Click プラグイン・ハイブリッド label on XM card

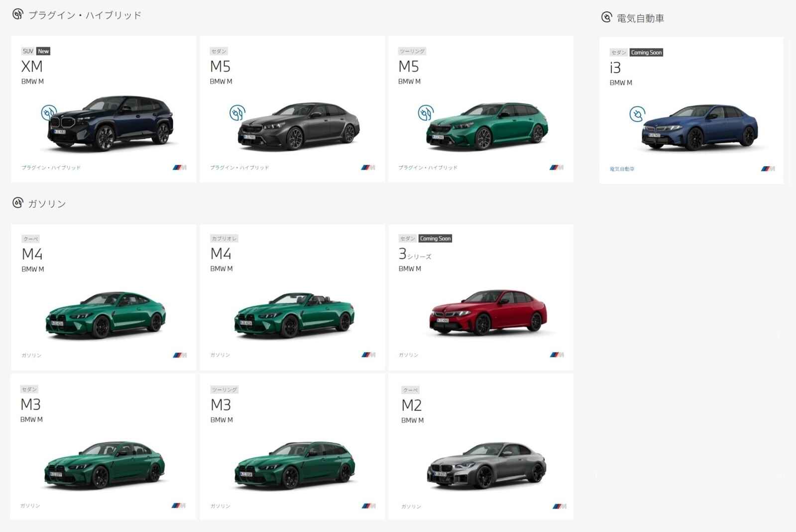tap(51, 168)
